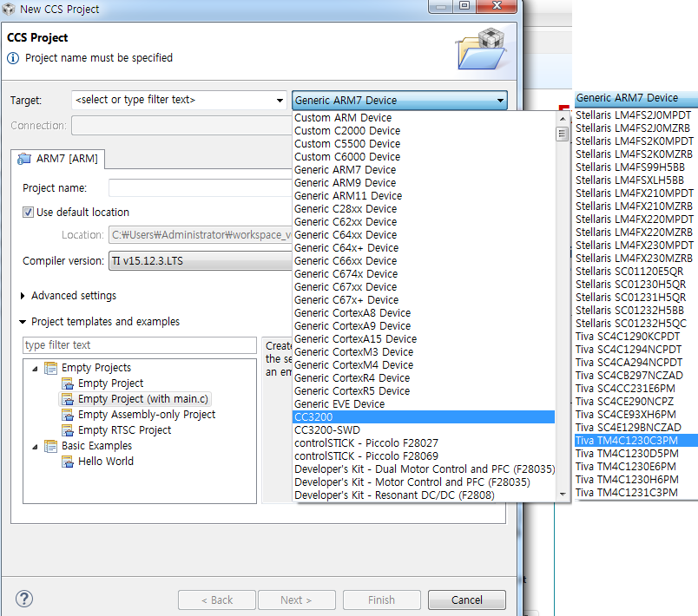Choose controlSTICK - Piccolo F28027
The height and width of the screenshot is (616, 698).
click(366, 443)
